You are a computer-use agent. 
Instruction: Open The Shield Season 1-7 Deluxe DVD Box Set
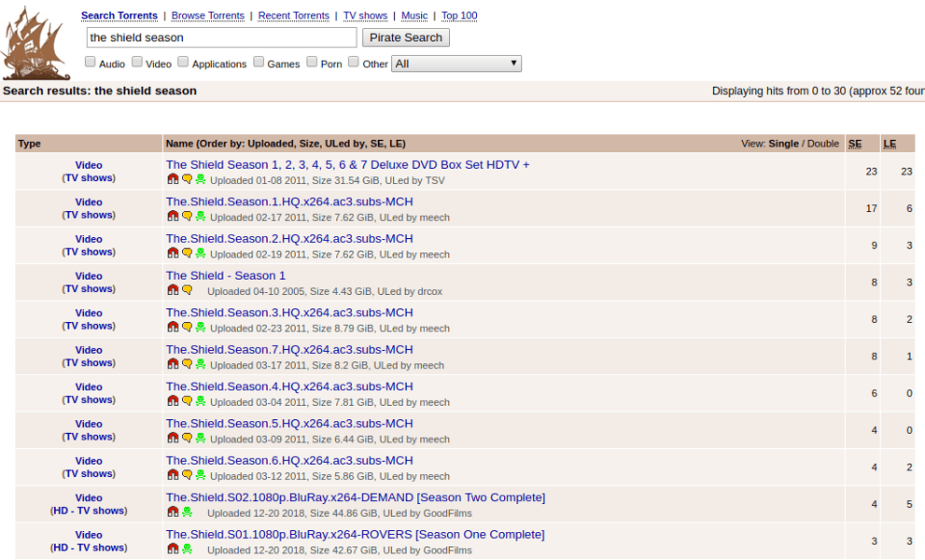pos(347,164)
